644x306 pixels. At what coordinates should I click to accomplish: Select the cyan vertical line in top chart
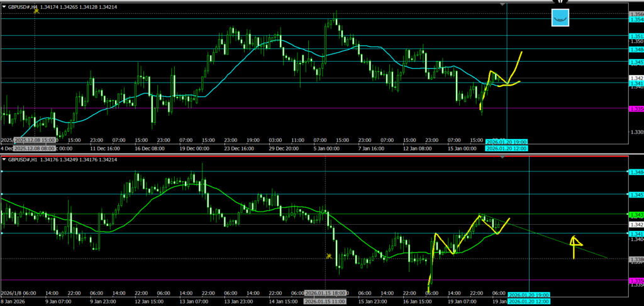point(507,63)
